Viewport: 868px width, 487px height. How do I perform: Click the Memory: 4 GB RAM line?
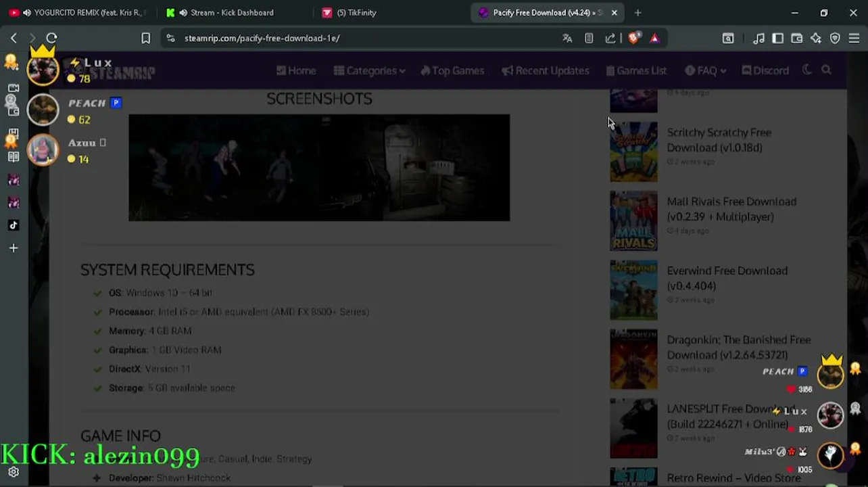click(x=150, y=331)
